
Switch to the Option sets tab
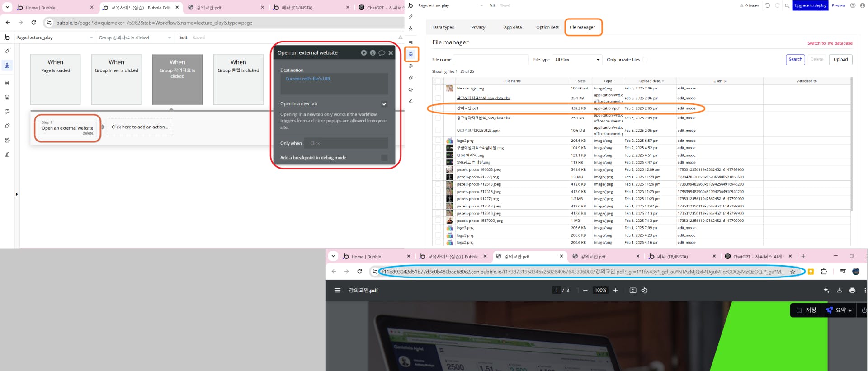[x=547, y=27]
